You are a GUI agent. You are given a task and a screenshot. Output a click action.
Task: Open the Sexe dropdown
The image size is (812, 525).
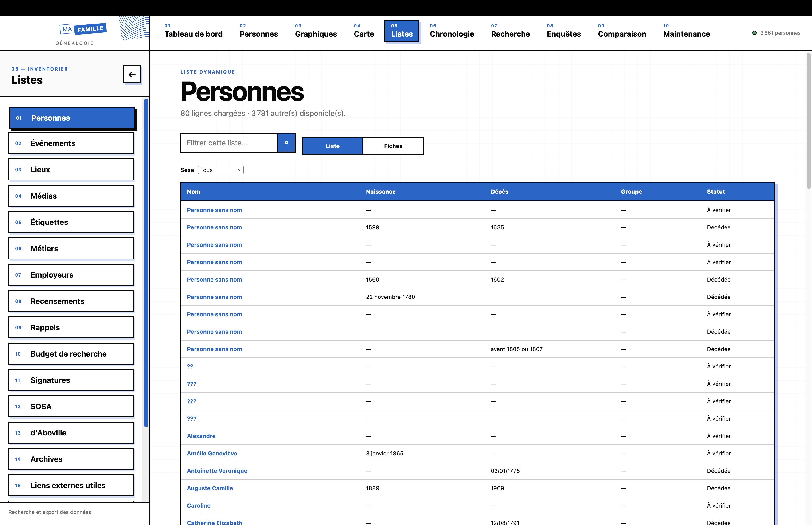coord(220,170)
